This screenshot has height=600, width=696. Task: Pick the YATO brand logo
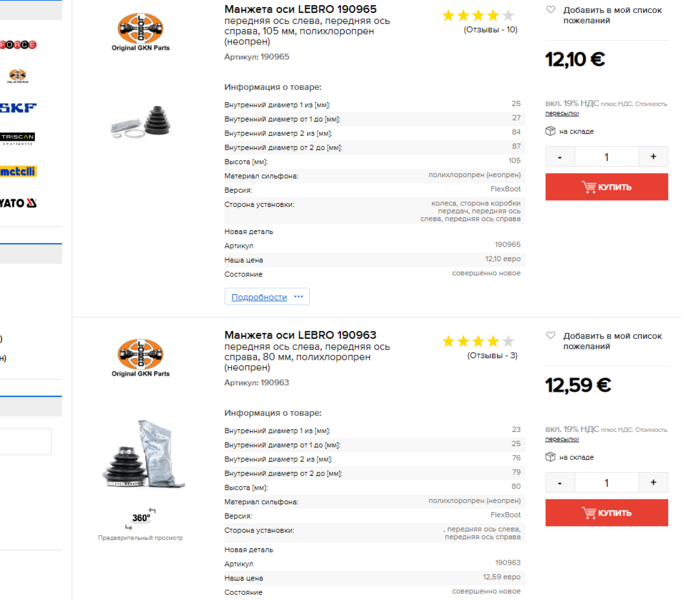point(17,203)
